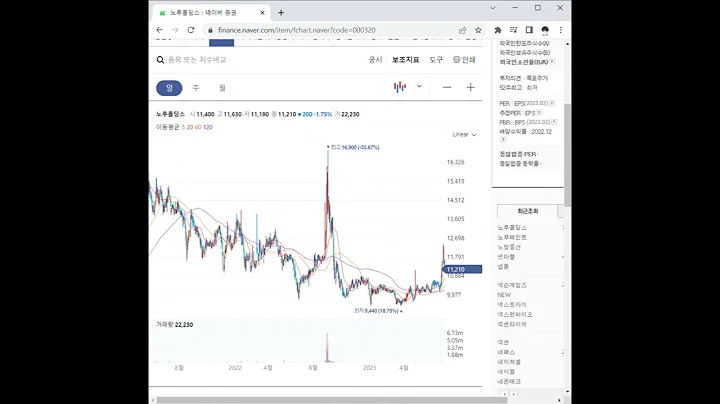
Task: Toggle the 60-day moving average
Action: [x=198, y=127]
